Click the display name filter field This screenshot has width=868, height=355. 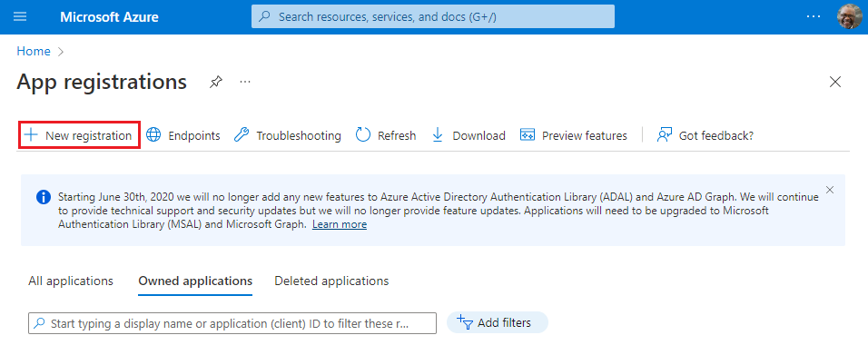[232, 323]
